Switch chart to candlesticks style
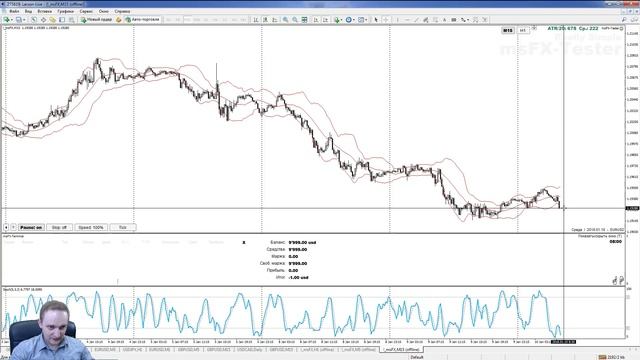640x360 pixels. [265, 20]
